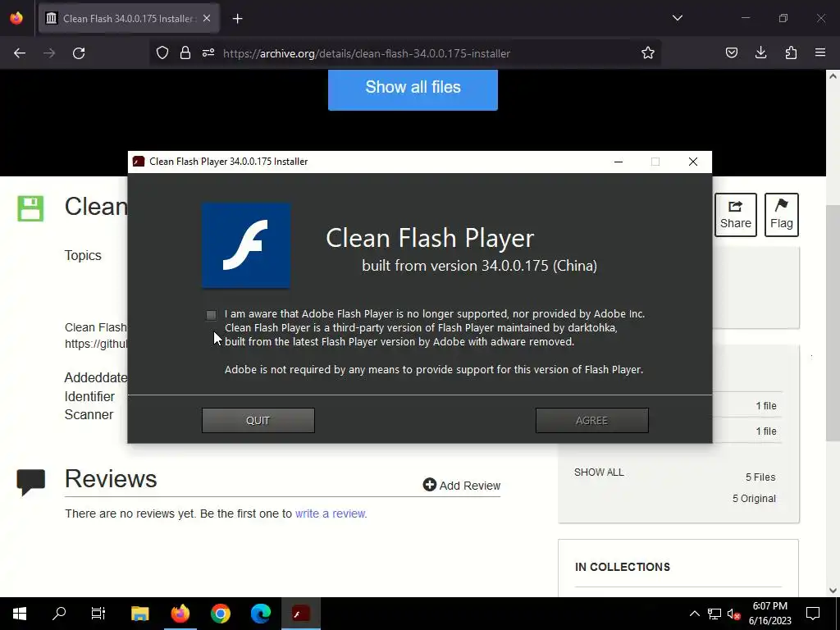Click the 5 Original link
Viewport: 840px width, 630px height.
point(754,499)
